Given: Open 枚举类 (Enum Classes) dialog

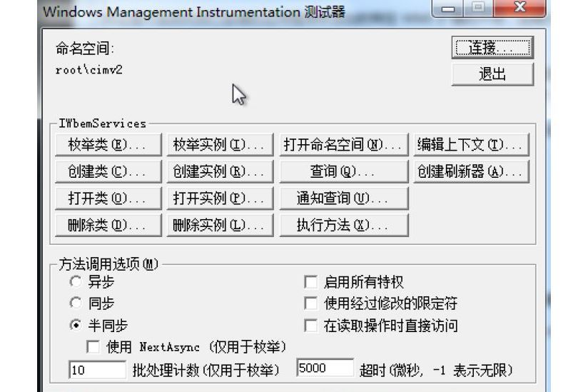Looking at the screenshot, I should pos(108,145).
